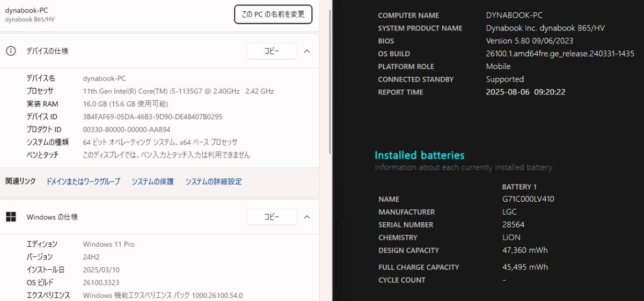Click the processor name text
Viewport: 644px width, 301px height.
(178, 91)
